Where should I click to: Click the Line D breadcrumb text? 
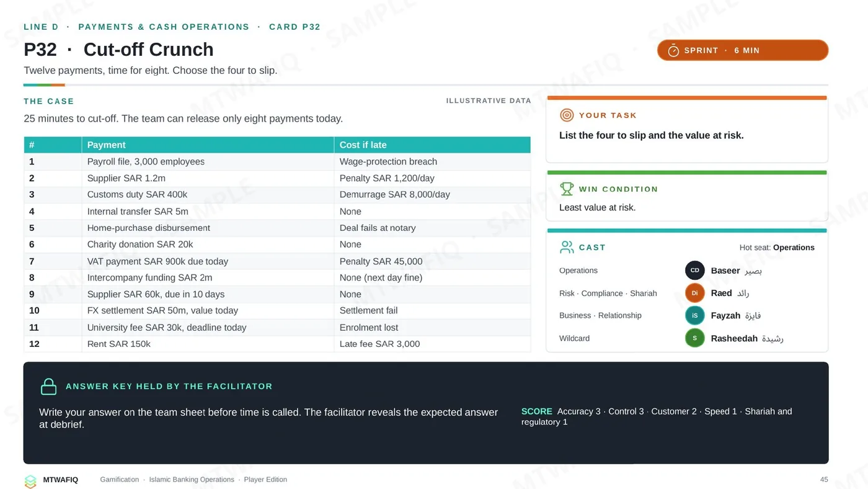(41, 27)
